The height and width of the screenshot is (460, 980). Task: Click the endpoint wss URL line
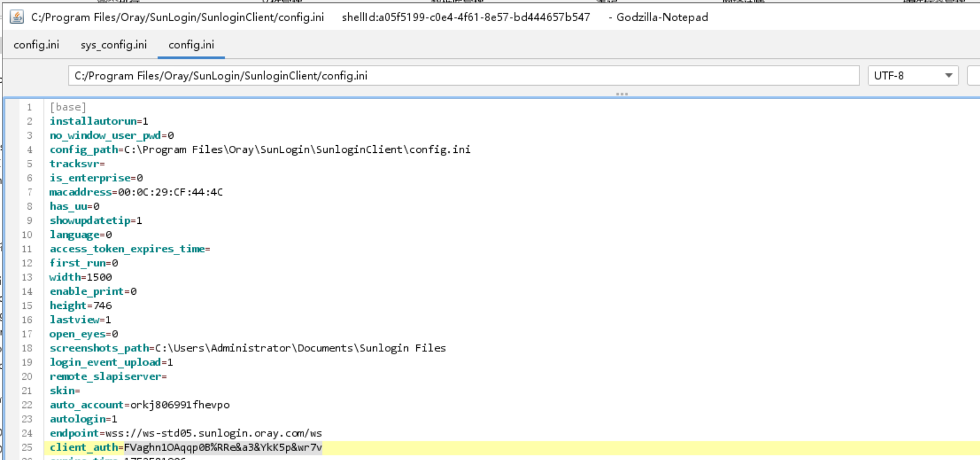185,433
